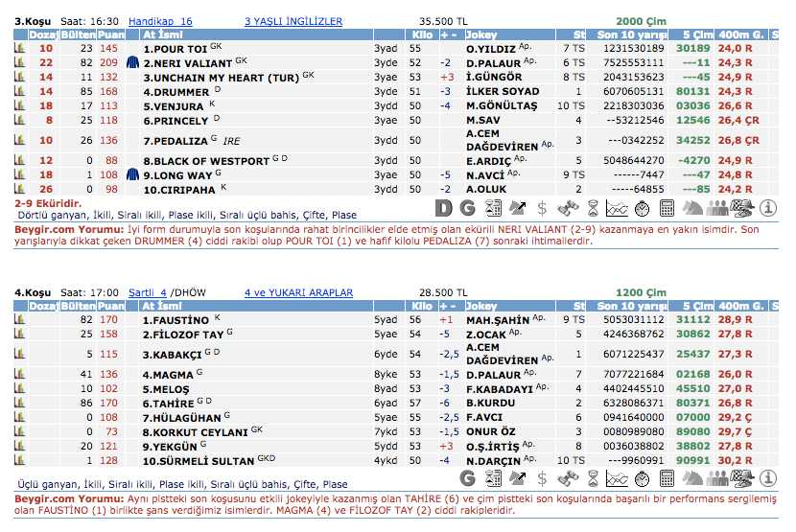Open the Şartlı 4 race link
The height and width of the screenshot is (532, 796).
(148, 292)
